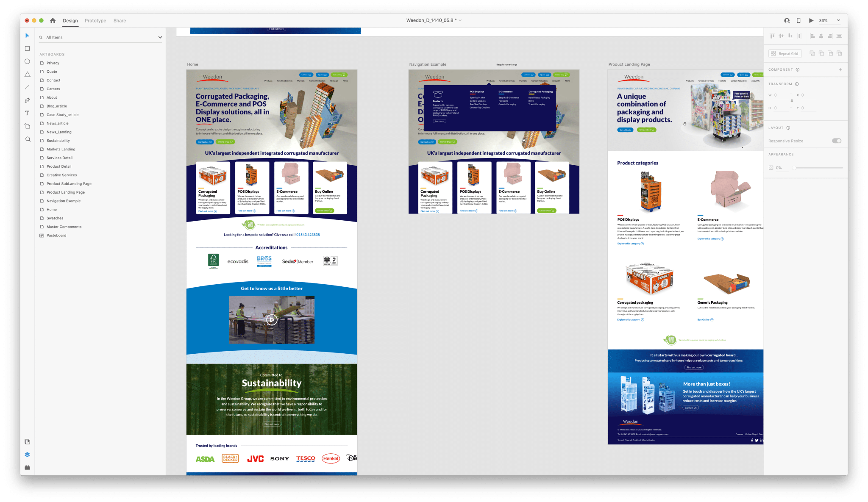868x502 pixels.
Task: Open the document title dropdown chevron
Action: tap(460, 20)
